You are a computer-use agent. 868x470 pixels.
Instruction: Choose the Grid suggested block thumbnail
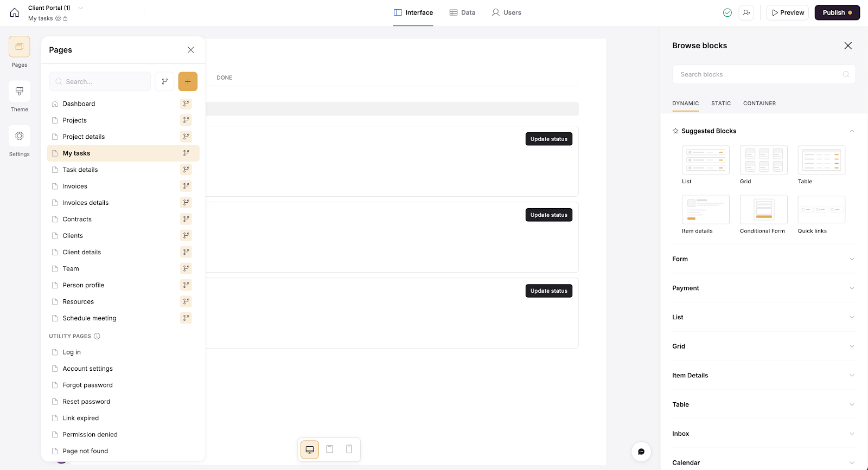(x=764, y=160)
